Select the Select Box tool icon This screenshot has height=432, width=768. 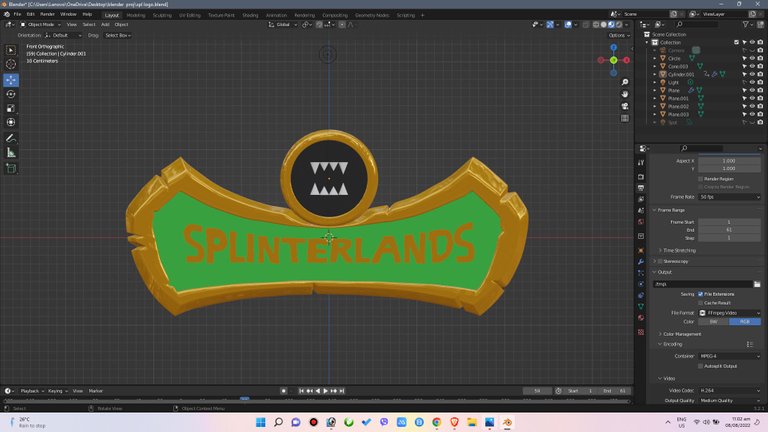[11, 50]
